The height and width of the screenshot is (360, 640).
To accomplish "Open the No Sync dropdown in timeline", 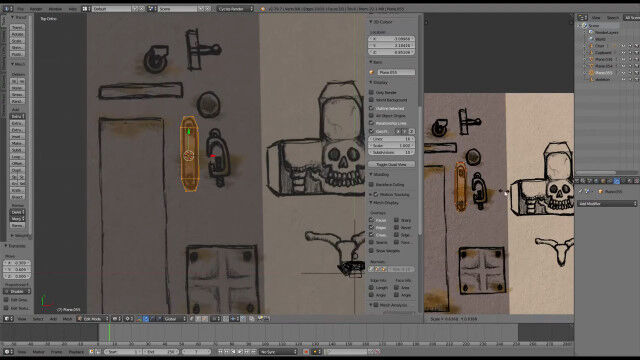I will pyautogui.click(x=278, y=351).
